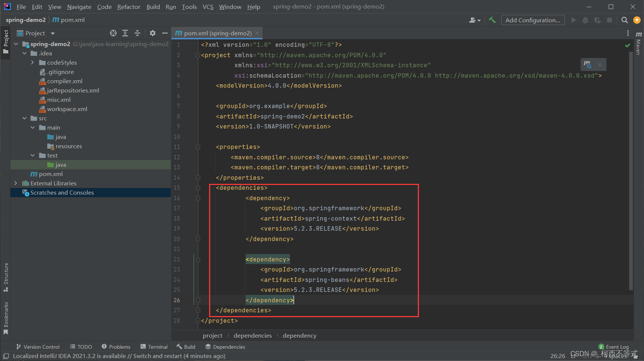Open the Navigate menu

[x=79, y=7]
